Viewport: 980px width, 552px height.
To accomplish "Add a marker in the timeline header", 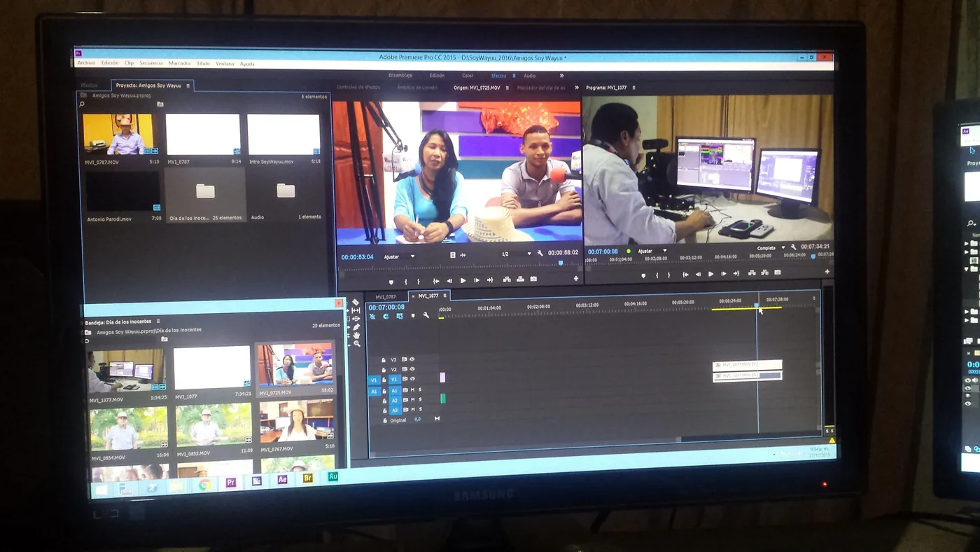I will [413, 316].
